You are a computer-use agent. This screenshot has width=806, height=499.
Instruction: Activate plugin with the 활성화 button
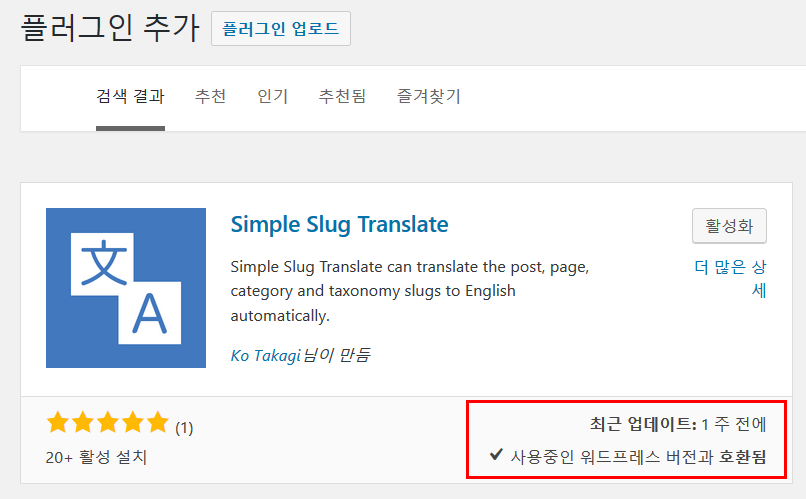click(x=729, y=226)
